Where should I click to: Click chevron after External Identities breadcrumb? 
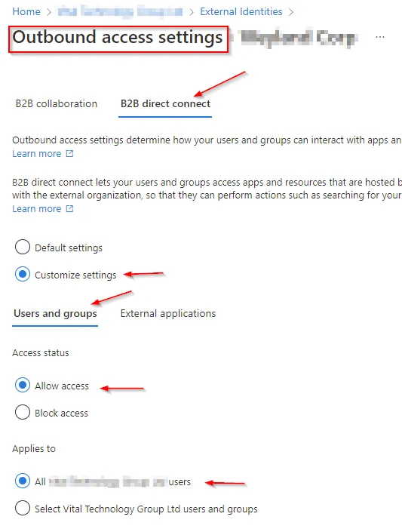(x=290, y=12)
